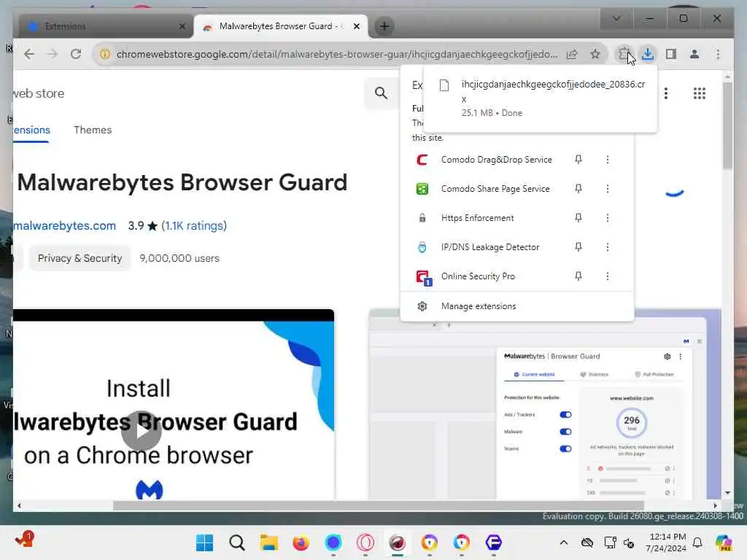Click the Online Security Pro icon
The image size is (747, 560).
(x=424, y=277)
